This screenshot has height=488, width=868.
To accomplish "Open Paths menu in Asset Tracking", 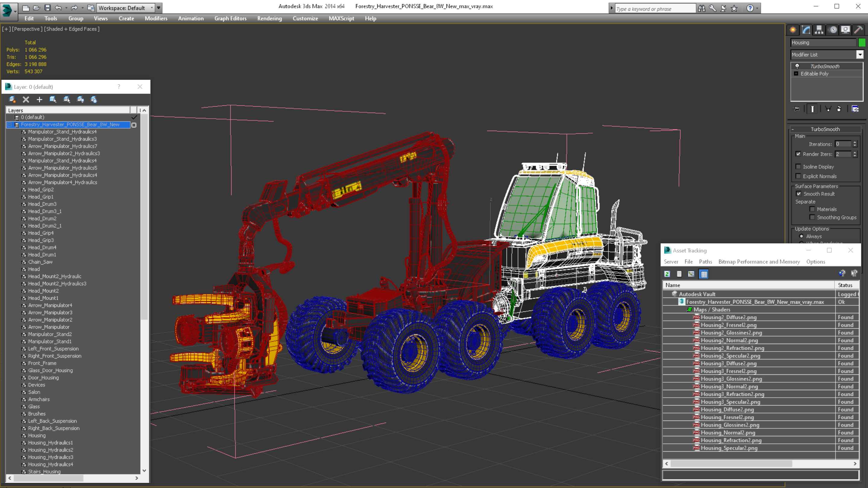I will tap(705, 262).
